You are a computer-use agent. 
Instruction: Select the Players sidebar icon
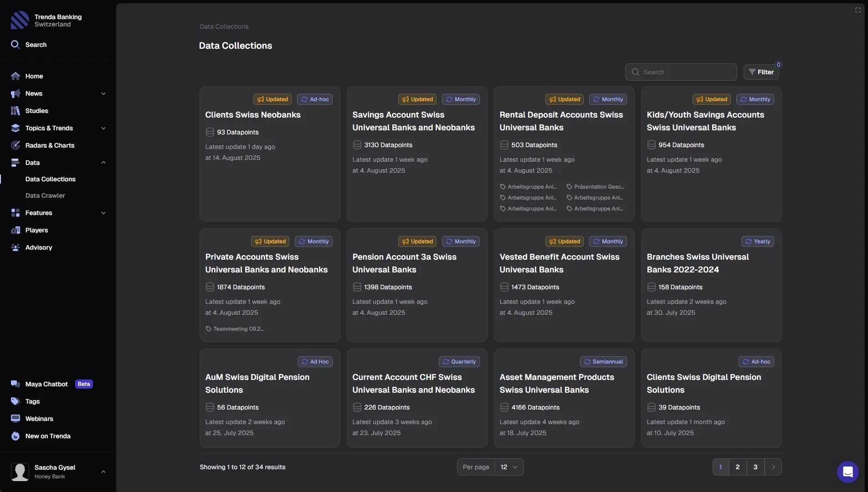(x=15, y=231)
